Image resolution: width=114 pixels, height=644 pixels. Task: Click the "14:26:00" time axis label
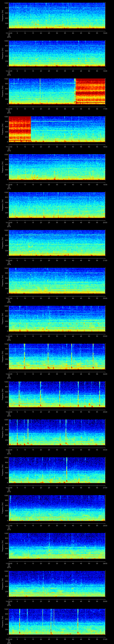9,487
